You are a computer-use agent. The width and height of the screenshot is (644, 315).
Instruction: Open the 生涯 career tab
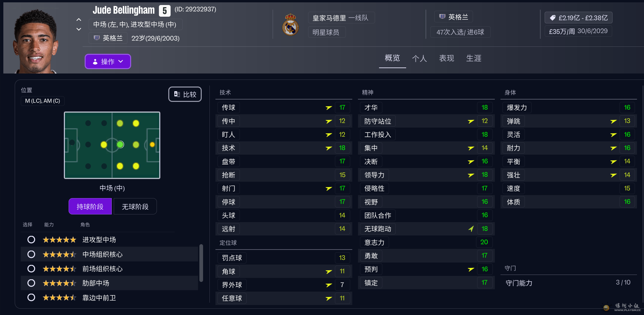click(473, 58)
